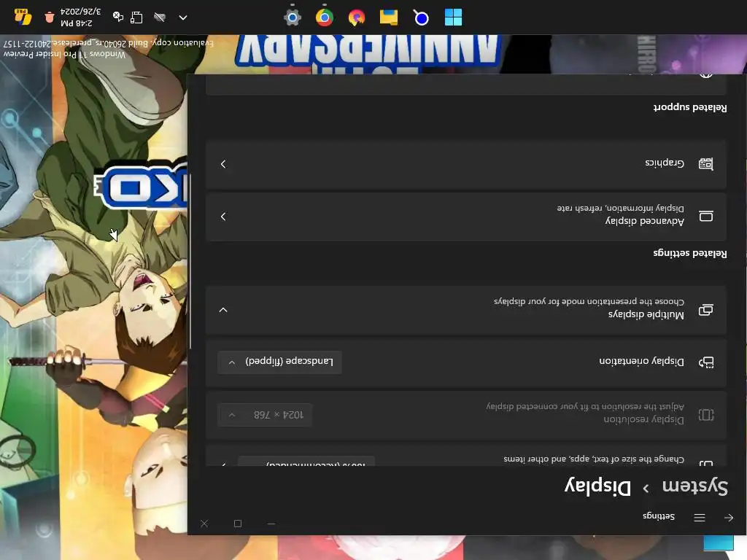Collapse the Multiple displays section chevron
The image size is (747, 560).
click(223, 310)
